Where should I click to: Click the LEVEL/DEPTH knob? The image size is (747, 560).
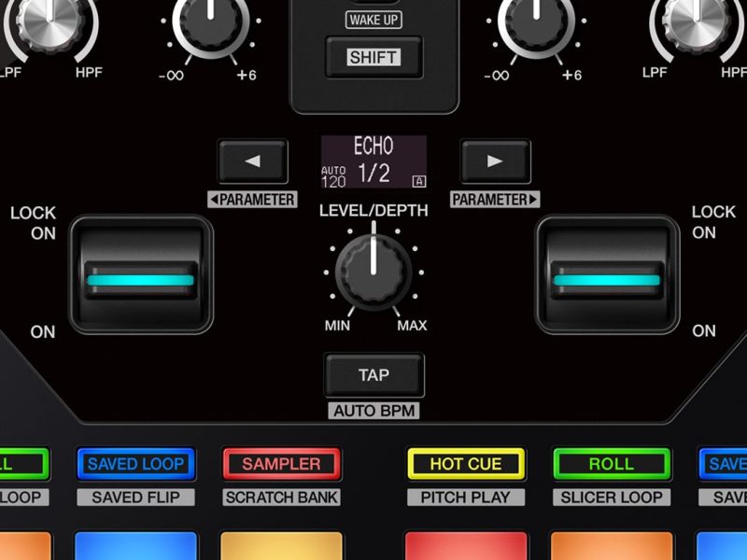pyautogui.click(x=373, y=273)
